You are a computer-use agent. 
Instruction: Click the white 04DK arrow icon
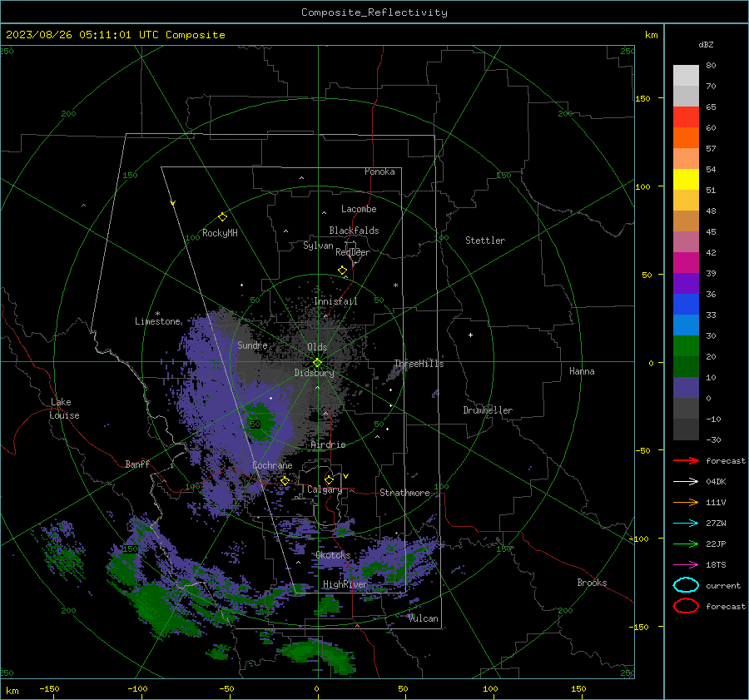(686, 481)
